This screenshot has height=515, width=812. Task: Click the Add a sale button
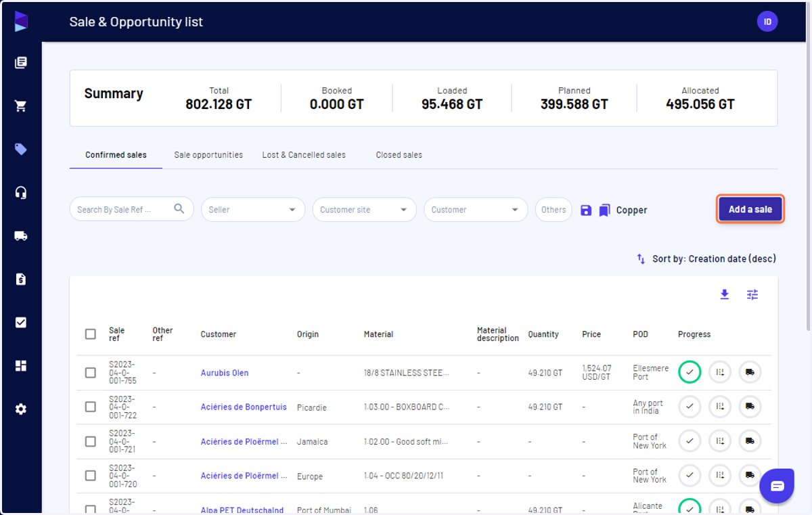point(750,210)
